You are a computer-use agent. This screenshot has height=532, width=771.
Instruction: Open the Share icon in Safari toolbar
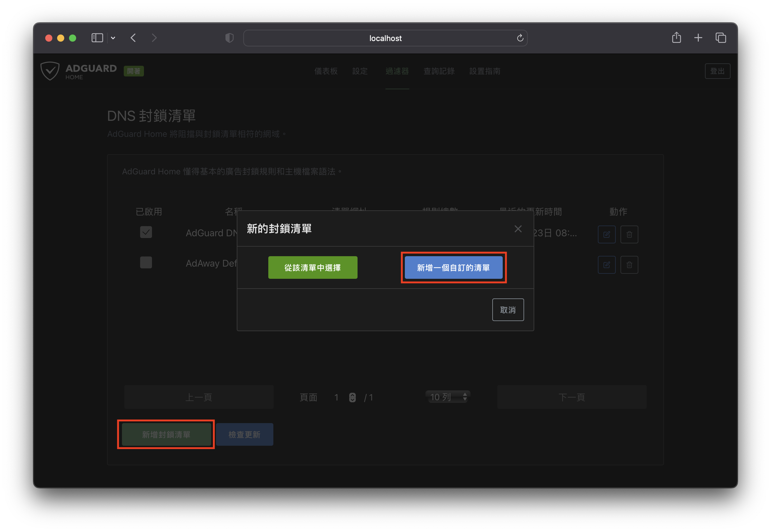click(676, 37)
